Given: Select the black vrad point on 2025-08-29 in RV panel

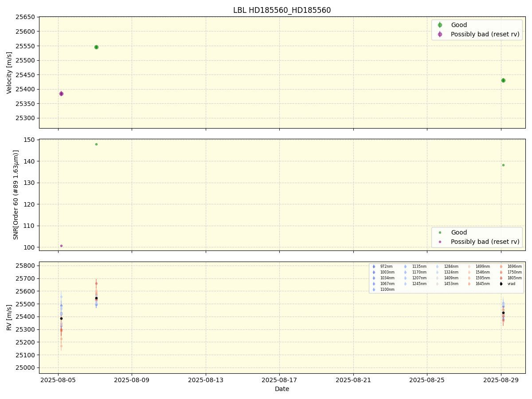Looking at the screenshot, I should point(503,313).
